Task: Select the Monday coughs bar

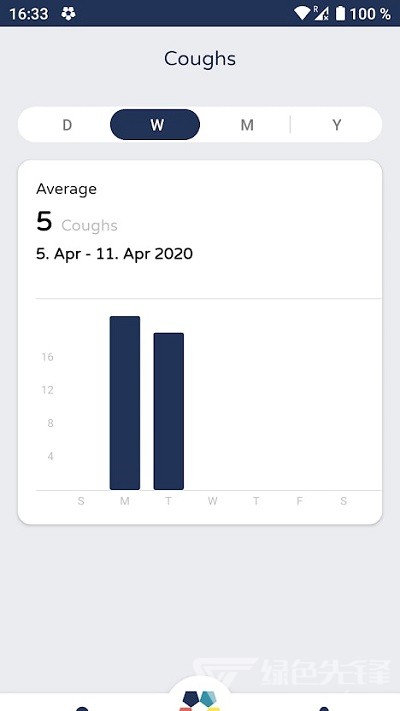Action: (x=125, y=403)
